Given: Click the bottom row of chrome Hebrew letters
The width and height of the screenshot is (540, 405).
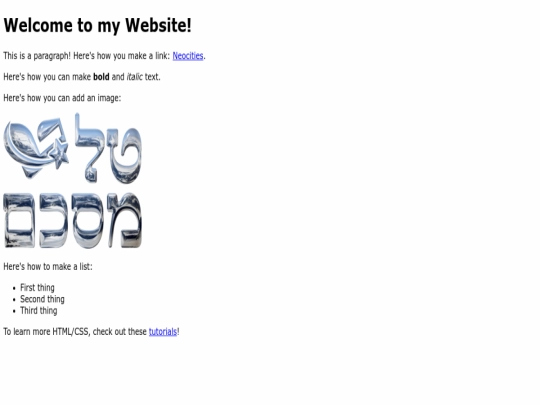Looking at the screenshot, I should coord(72,220).
